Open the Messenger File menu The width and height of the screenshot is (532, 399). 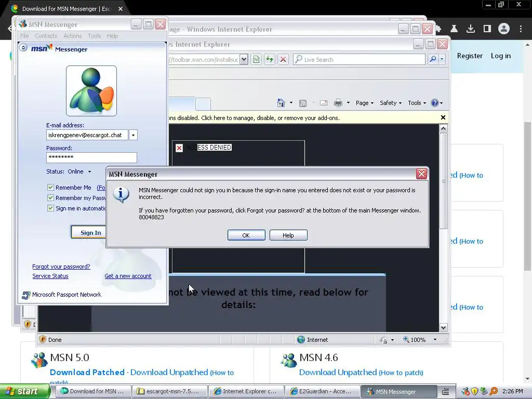coord(24,36)
